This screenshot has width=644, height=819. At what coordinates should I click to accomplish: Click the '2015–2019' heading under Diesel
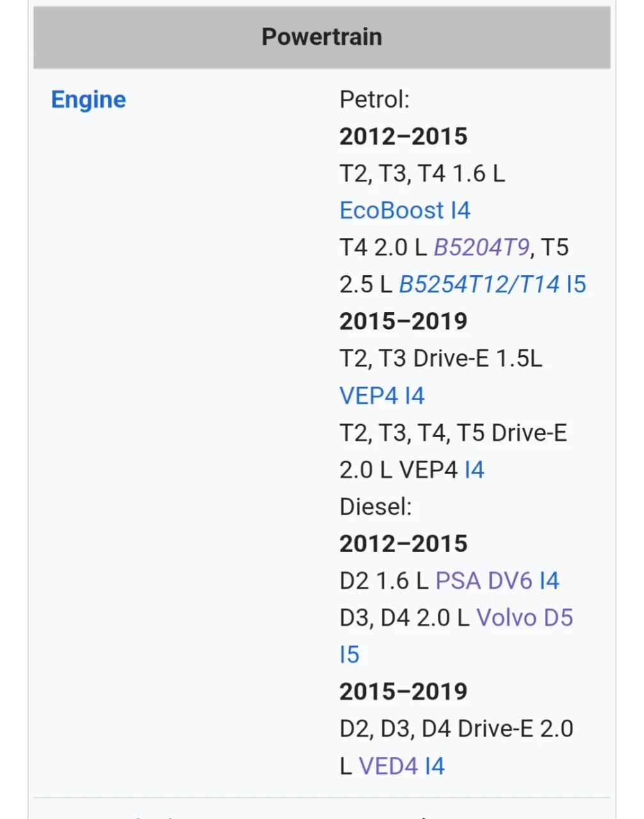point(404,692)
